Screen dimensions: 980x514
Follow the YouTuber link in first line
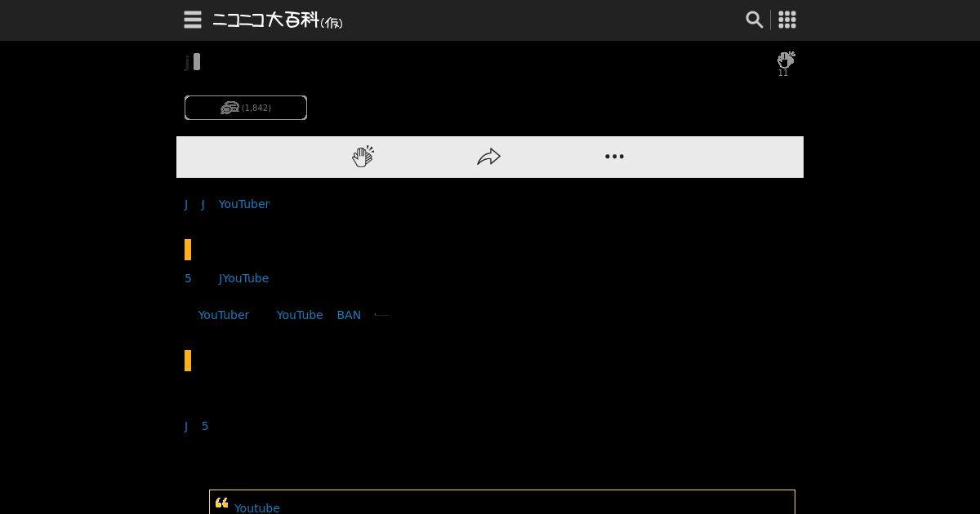point(243,204)
